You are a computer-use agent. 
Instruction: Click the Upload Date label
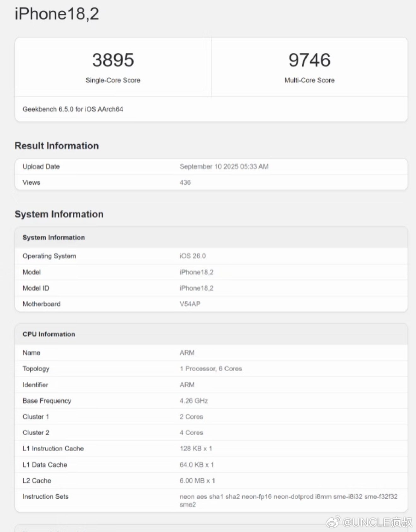point(41,166)
